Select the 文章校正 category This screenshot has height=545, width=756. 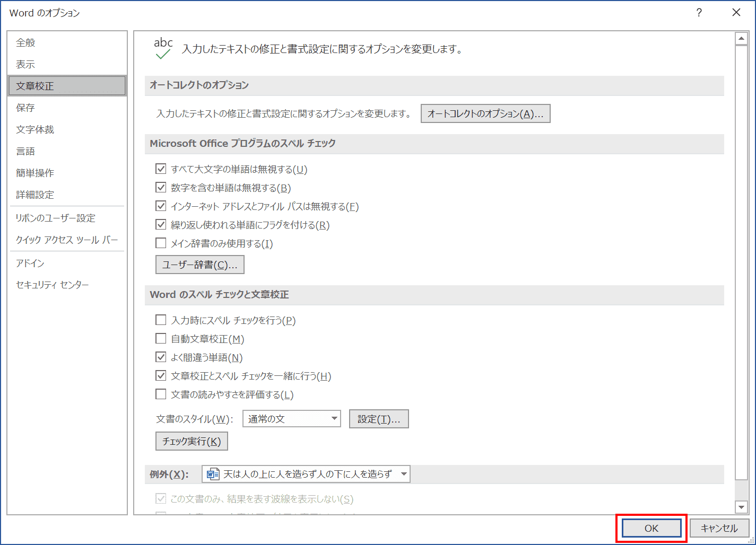pyautogui.click(x=67, y=86)
